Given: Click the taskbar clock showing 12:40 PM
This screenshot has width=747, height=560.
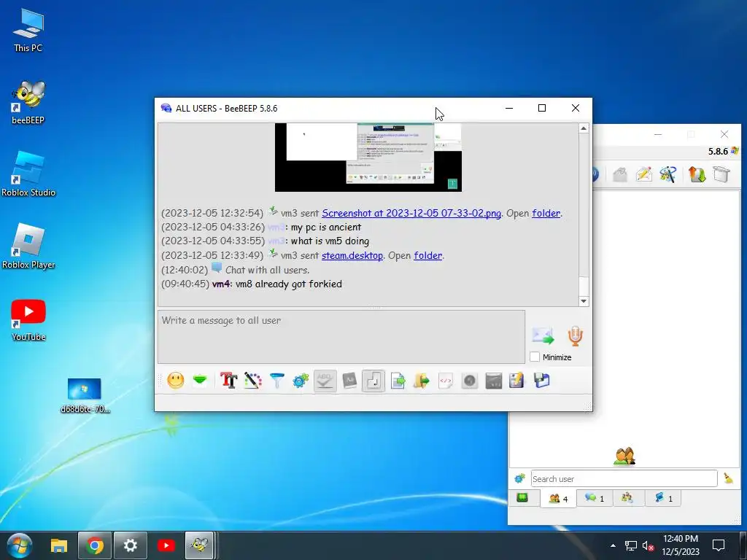Looking at the screenshot, I should tap(681, 545).
